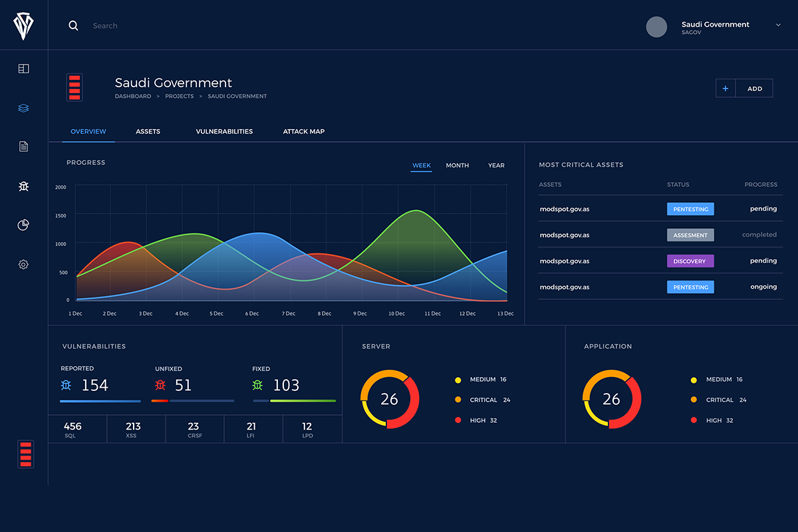Click the blue bug icon under Reported

click(66, 384)
